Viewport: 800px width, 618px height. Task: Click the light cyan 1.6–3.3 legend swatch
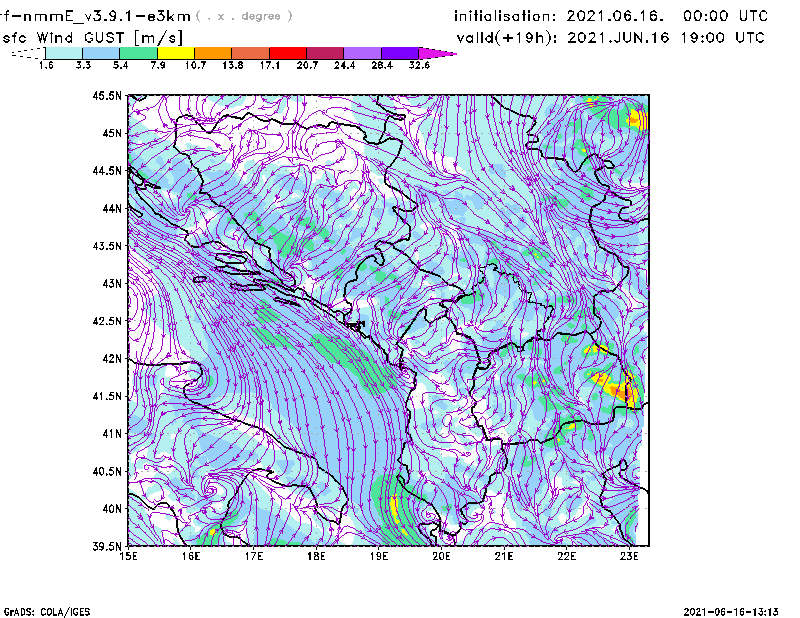point(64,53)
